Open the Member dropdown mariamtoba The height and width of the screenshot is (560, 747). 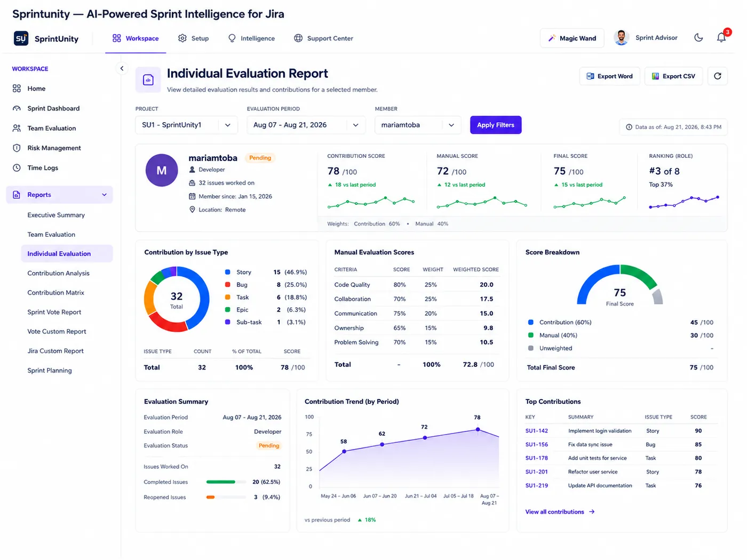[418, 125]
